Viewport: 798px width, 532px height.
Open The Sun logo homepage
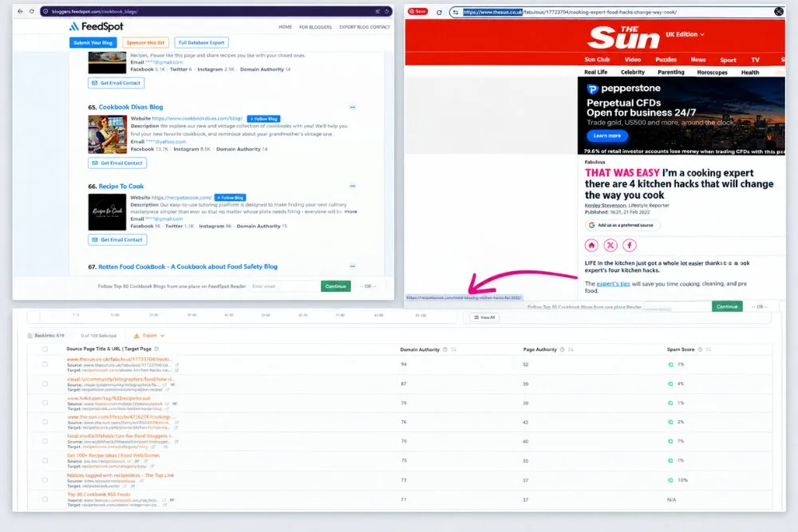point(623,37)
